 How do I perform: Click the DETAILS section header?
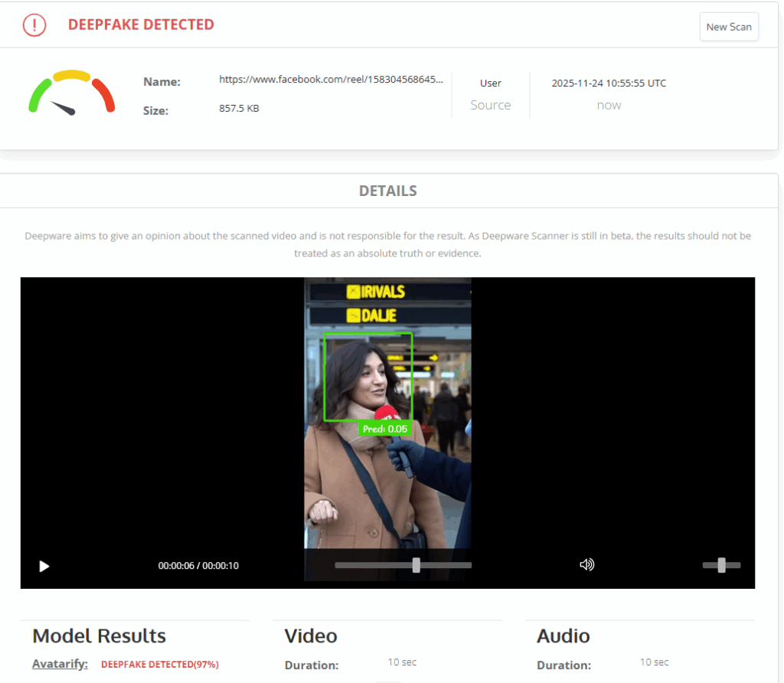click(x=387, y=191)
